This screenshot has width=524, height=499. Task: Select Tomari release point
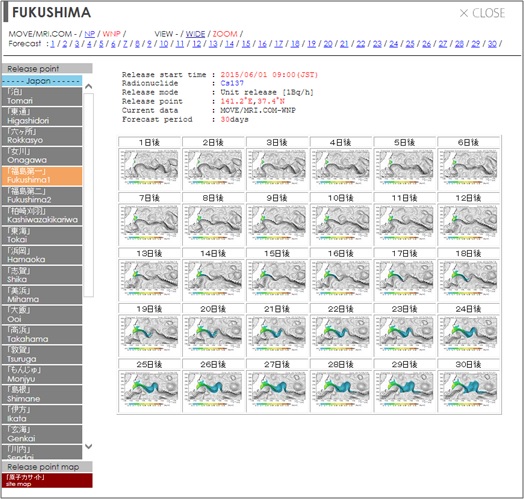tap(42, 96)
